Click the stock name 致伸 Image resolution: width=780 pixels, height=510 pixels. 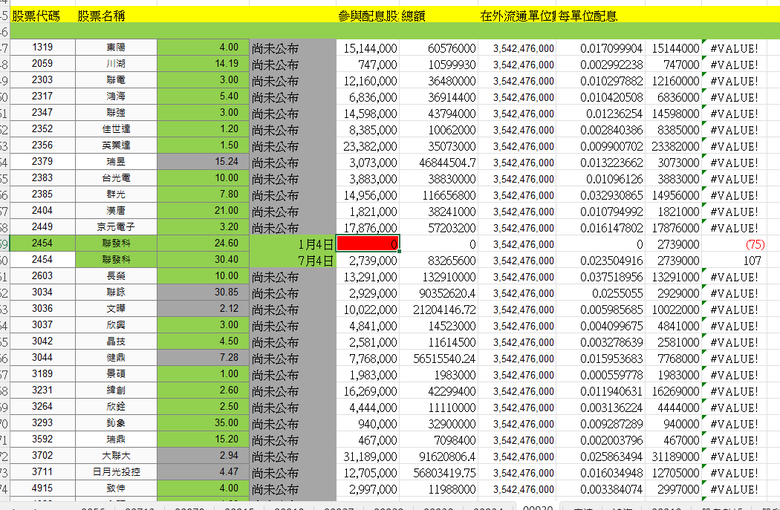click(116, 489)
